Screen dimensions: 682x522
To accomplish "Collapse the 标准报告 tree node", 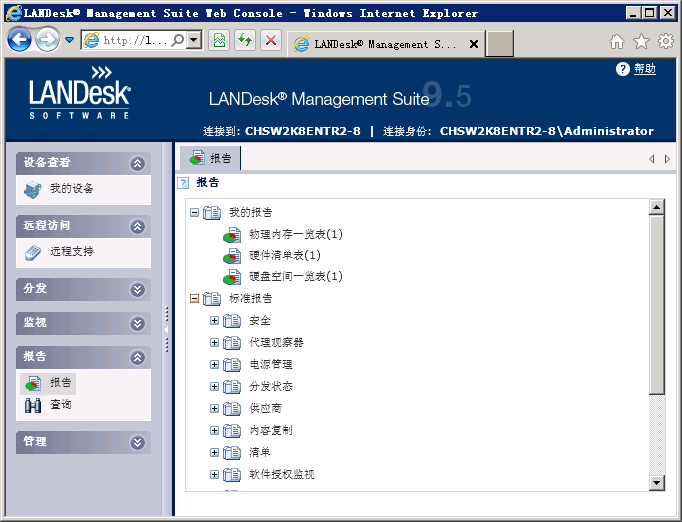I will tap(194, 298).
